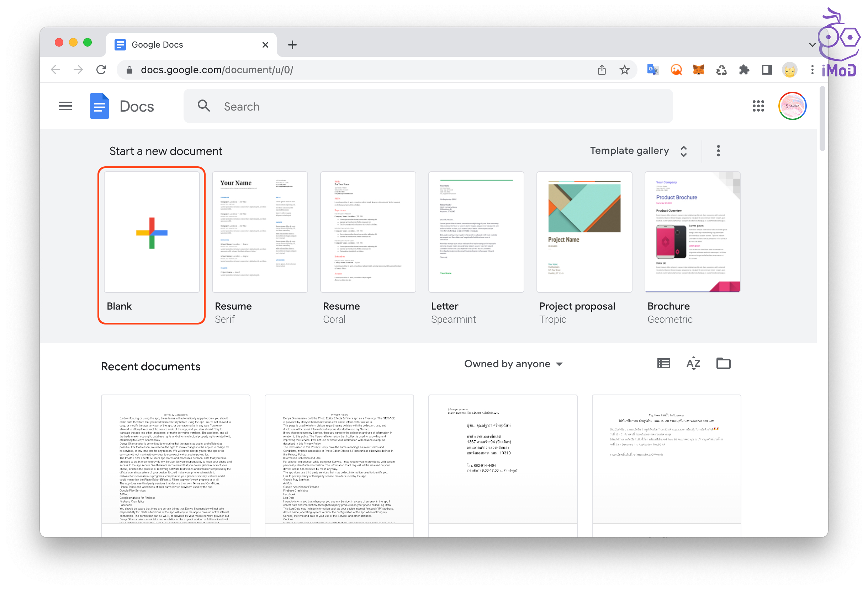The image size is (868, 590).
Task: Open the Extensions puzzle piece menu
Action: 743,70
